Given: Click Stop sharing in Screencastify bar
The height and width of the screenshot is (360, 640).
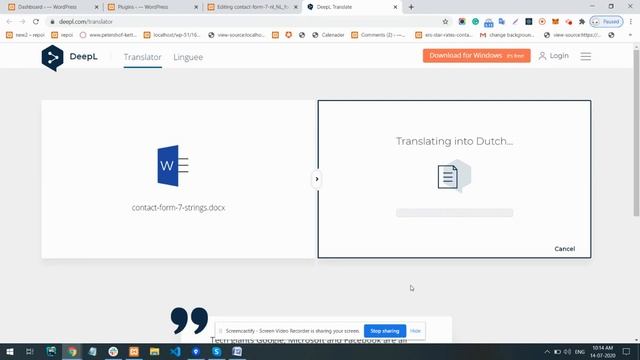Looking at the screenshot, I should [384, 331].
